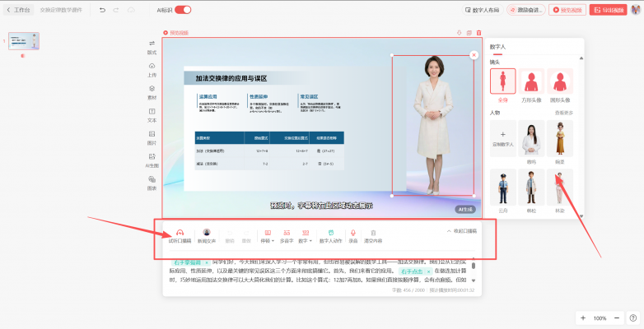Click the undo arrow in top bar
644x329 pixels.
(102, 10)
